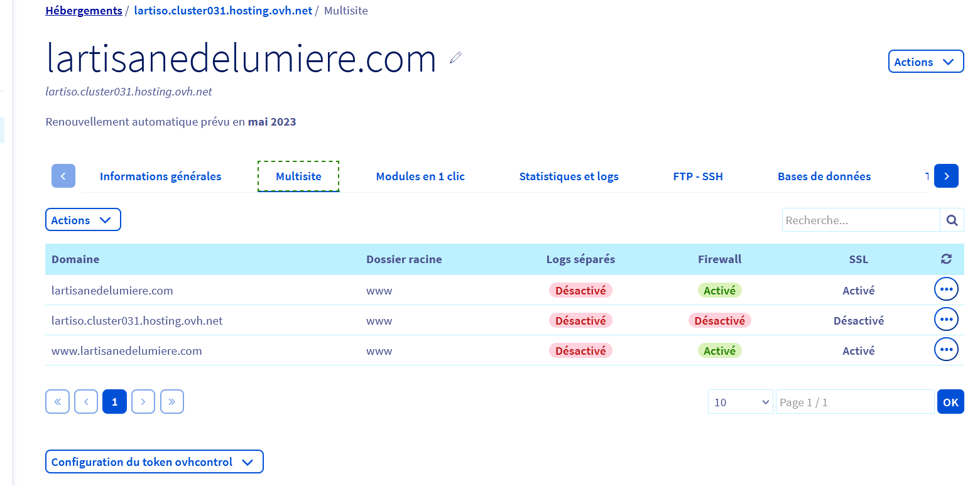This screenshot has height=486, width=980.
Task: Click the magnifying glass search button
Action: tap(952, 220)
